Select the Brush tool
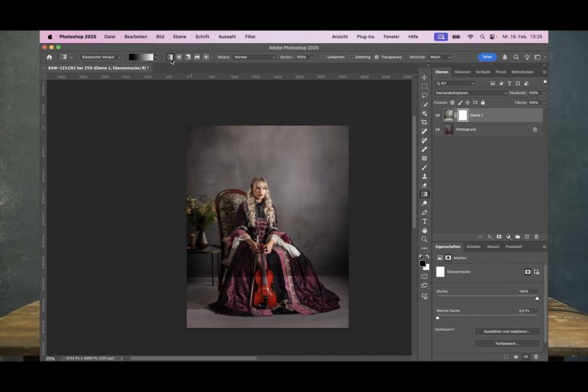Viewport: 588px width, 392px height. coord(424,167)
